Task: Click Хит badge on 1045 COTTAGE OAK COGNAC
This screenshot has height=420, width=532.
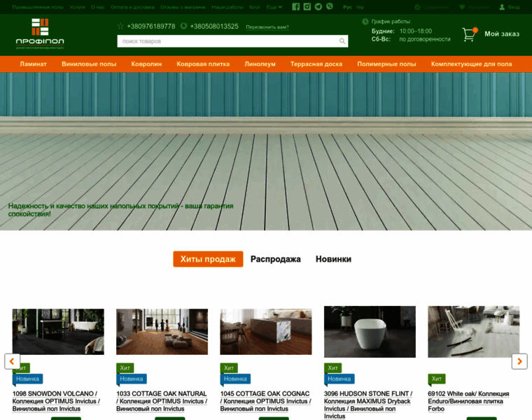Action: (229, 367)
